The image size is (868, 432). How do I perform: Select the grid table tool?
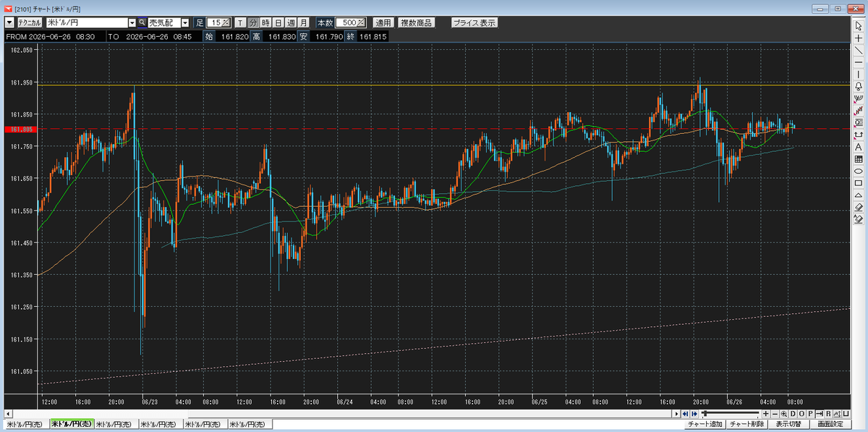859,158
